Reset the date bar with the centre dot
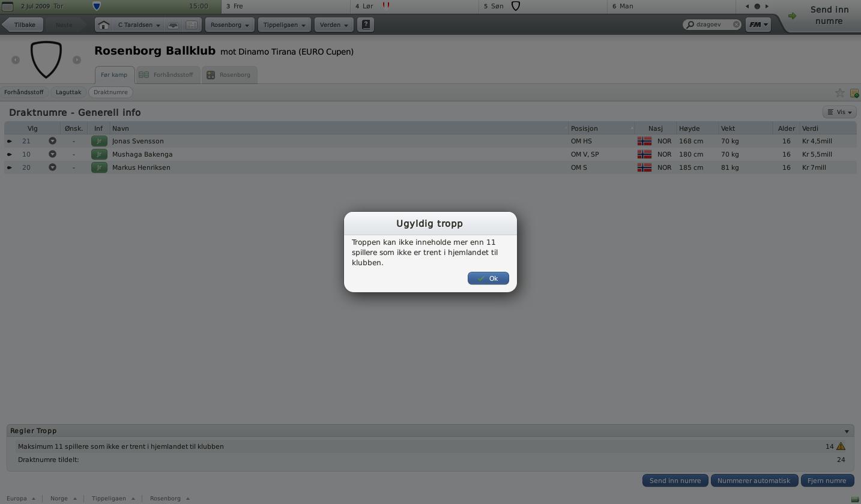The image size is (861, 504). 757,6
